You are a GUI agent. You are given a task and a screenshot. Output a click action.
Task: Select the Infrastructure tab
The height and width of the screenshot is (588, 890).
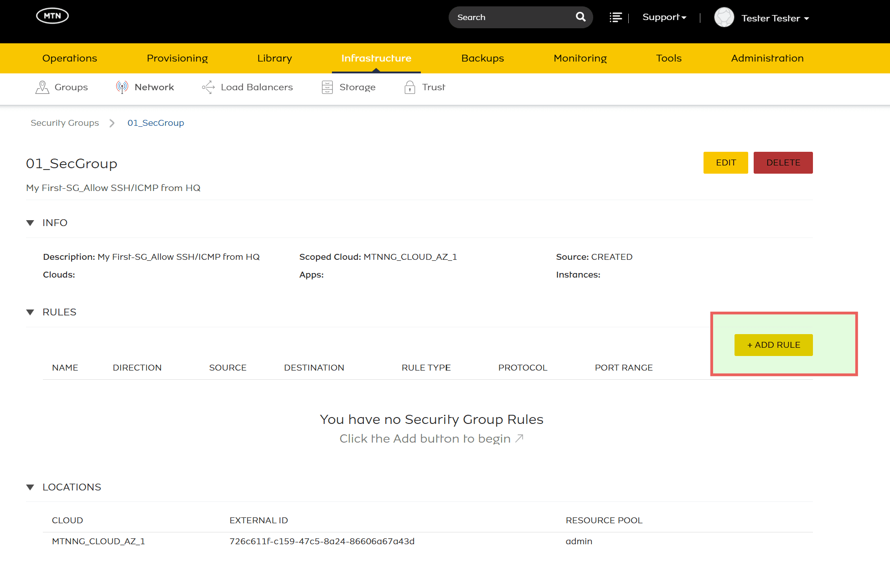[x=376, y=58]
